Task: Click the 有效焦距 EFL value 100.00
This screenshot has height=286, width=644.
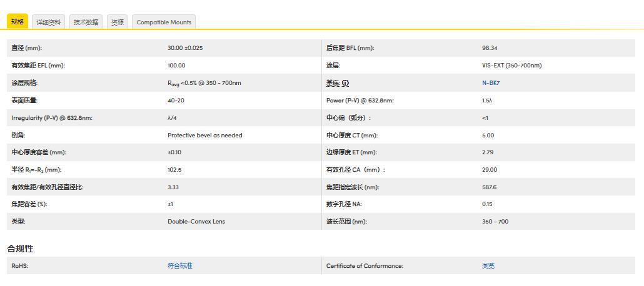Action: 176,66
